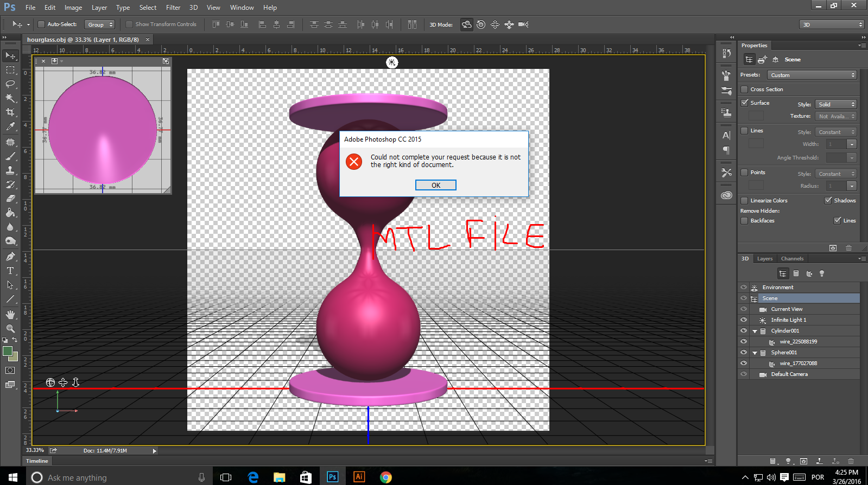Click OK in the error dialog
The image size is (868, 485).
tap(435, 185)
